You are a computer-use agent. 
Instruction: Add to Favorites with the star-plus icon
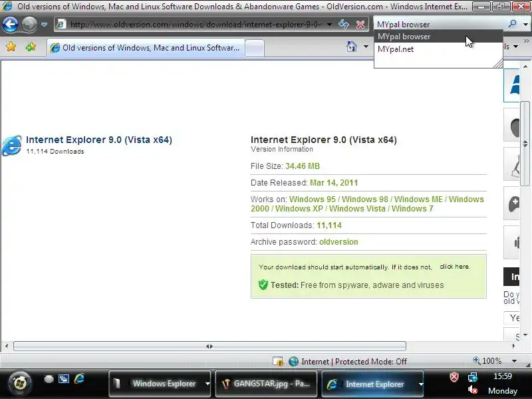(x=31, y=47)
